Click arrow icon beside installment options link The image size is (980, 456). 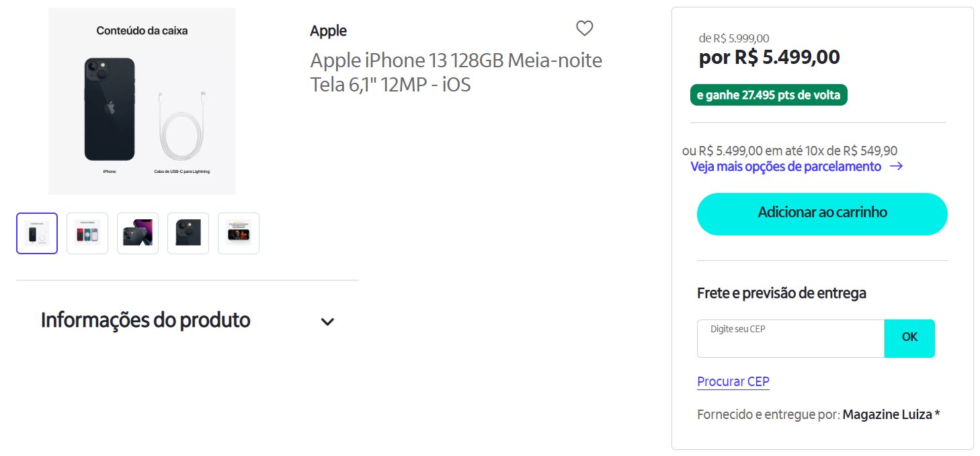pos(895,166)
